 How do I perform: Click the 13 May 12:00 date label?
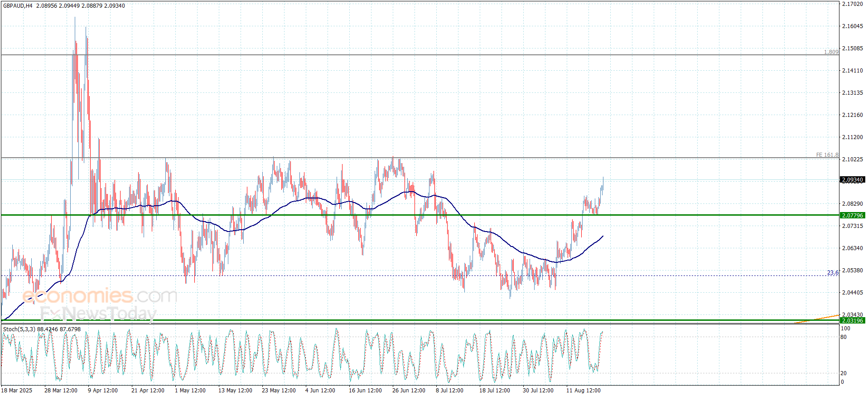[x=235, y=391]
